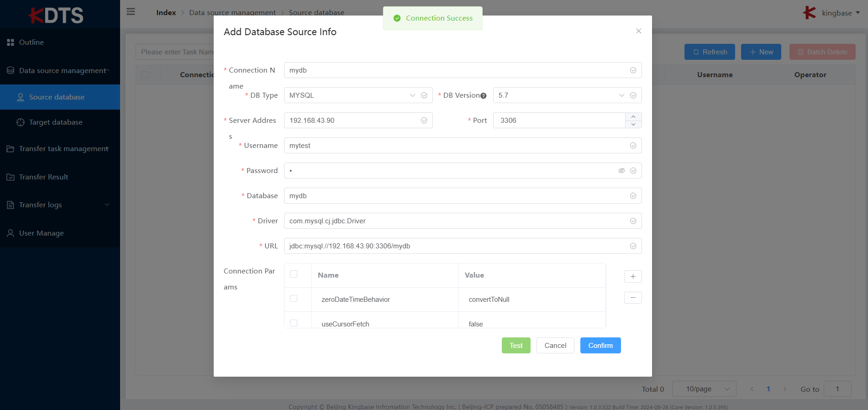Viewport: 868px width, 410px height.
Task: Go to the next page arrow
Action: tap(785, 389)
